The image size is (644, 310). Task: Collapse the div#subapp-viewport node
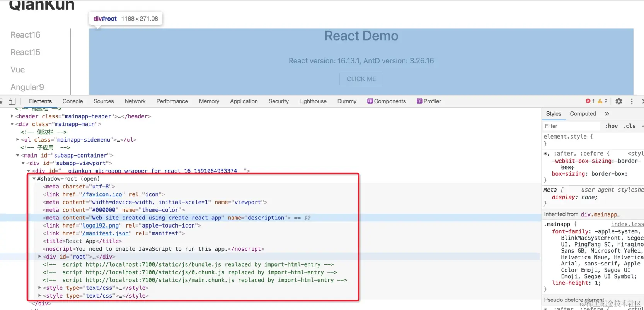[x=23, y=163]
